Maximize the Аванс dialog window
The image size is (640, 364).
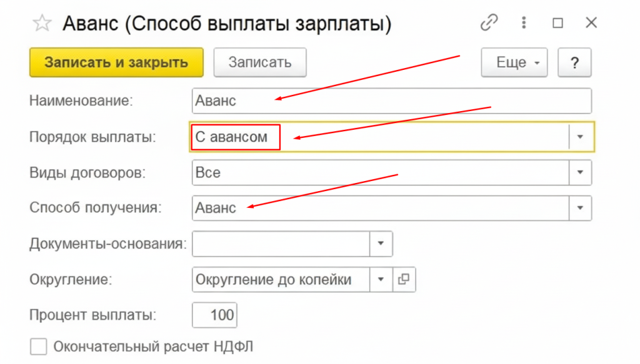[557, 23]
